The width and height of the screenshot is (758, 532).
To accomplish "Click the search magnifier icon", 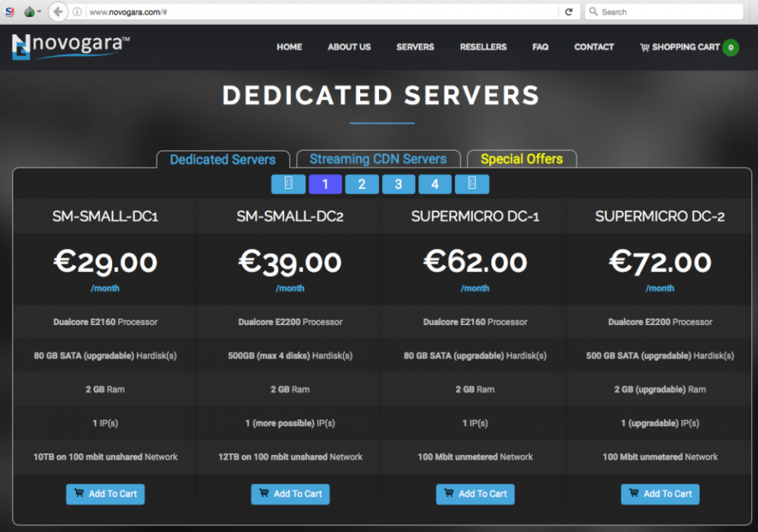I will [x=594, y=11].
